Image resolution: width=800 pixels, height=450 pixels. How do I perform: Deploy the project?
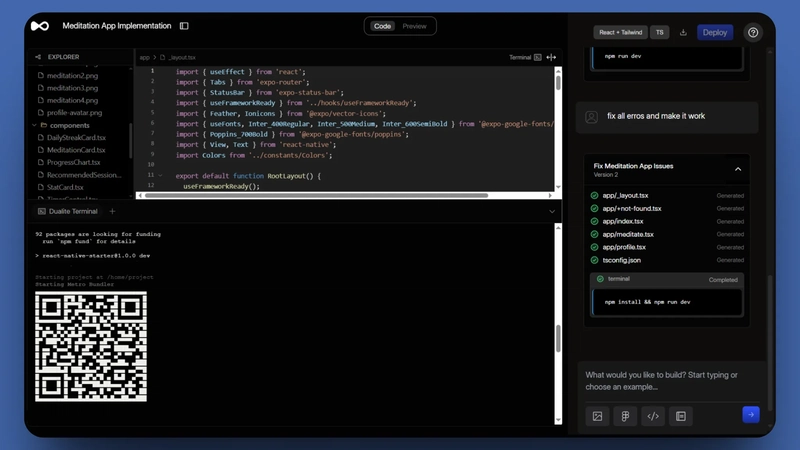[x=715, y=33]
